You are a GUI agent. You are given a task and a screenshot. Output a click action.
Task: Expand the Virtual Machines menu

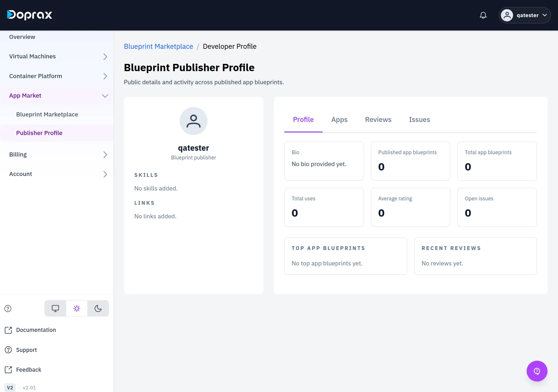click(57, 56)
